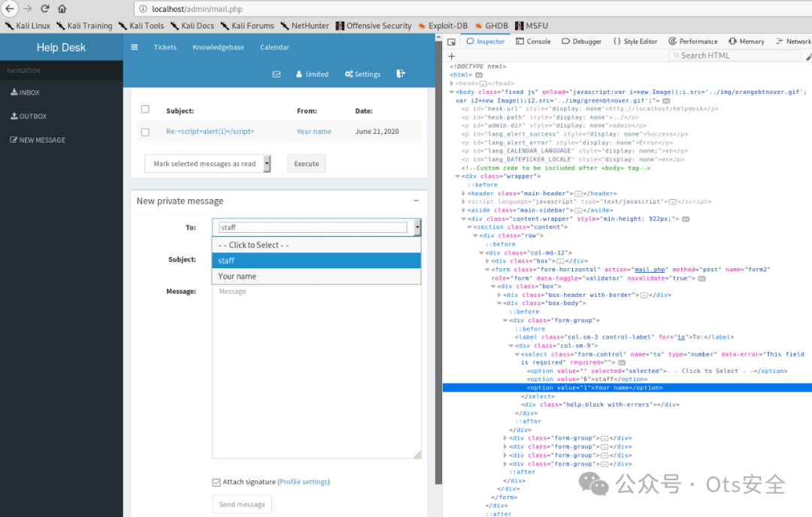Click into the Message text area

pos(317,371)
